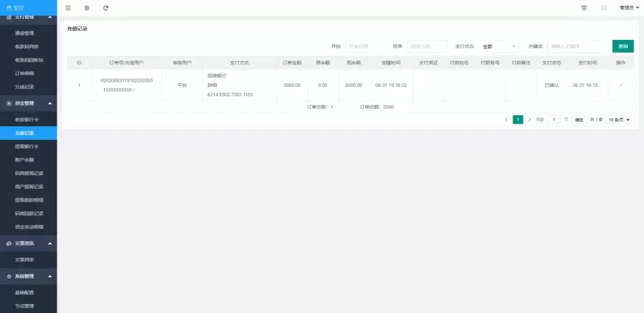Toggle the sidebar collapse icon

pyautogui.click(x=68, y=8)
